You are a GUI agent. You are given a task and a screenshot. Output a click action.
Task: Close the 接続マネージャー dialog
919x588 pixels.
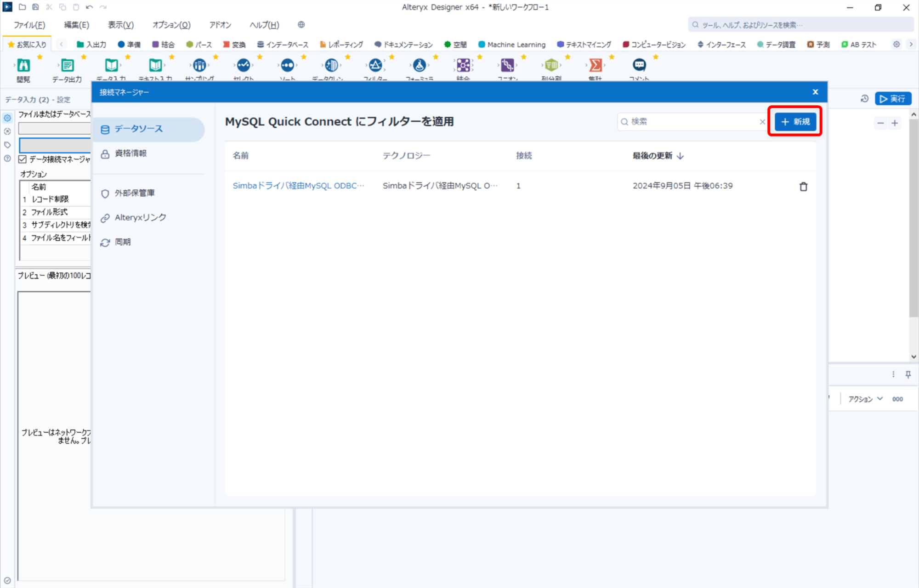(x=815, y=92)
